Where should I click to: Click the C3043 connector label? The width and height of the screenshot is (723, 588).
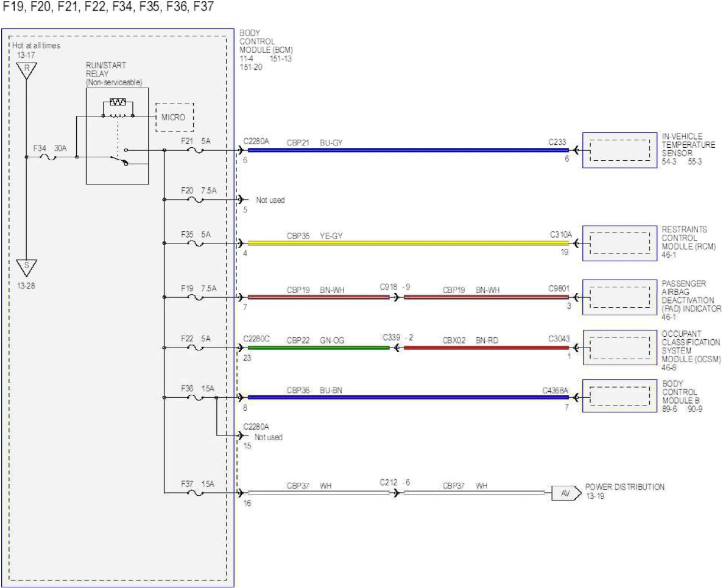click(559, 339)
